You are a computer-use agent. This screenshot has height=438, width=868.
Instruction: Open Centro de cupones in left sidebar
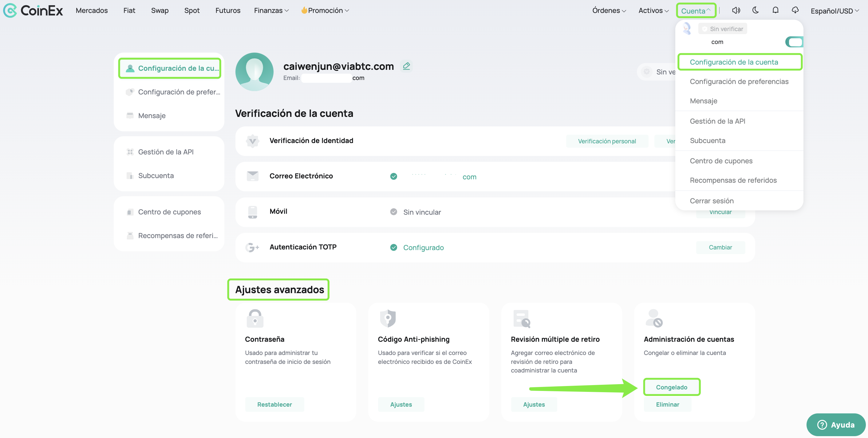169,212
